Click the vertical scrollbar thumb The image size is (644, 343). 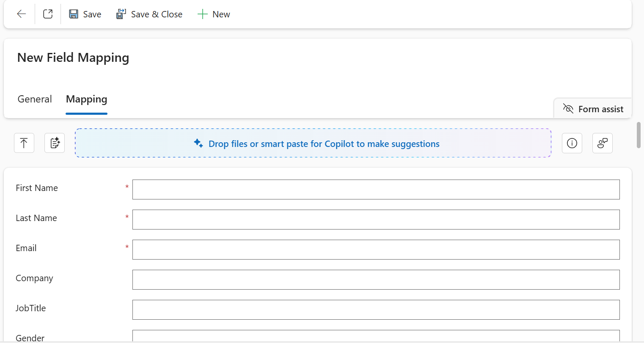click(x=638, y=135)
